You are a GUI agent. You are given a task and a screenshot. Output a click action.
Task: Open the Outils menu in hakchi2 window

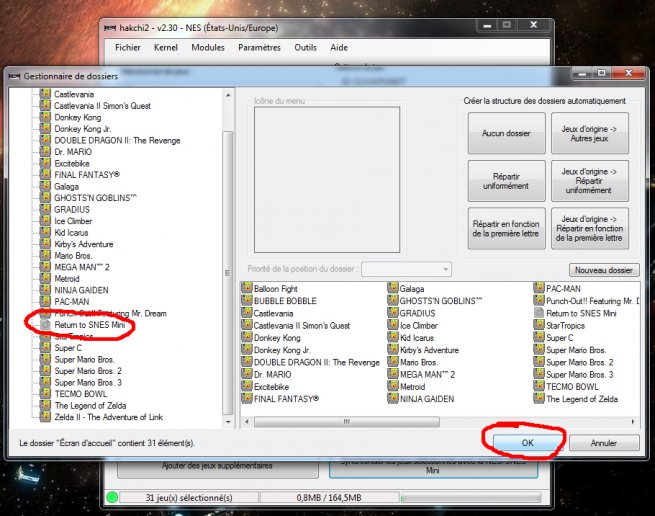point(305,48)
